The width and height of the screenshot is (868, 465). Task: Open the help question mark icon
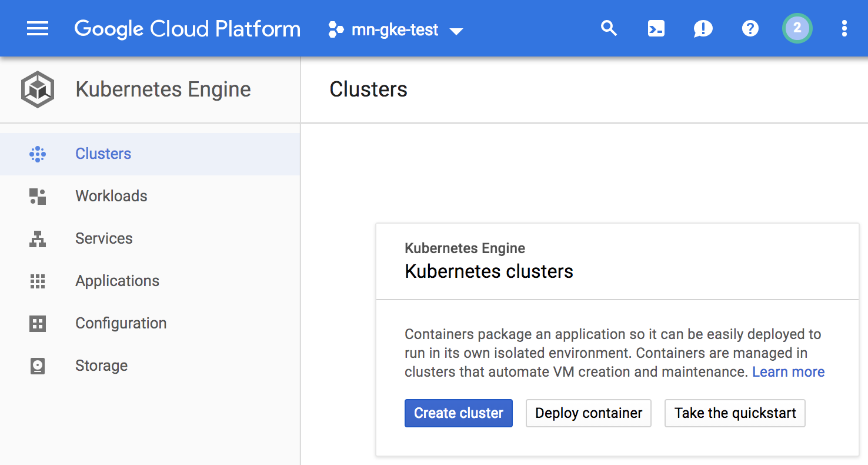(750, 28)
